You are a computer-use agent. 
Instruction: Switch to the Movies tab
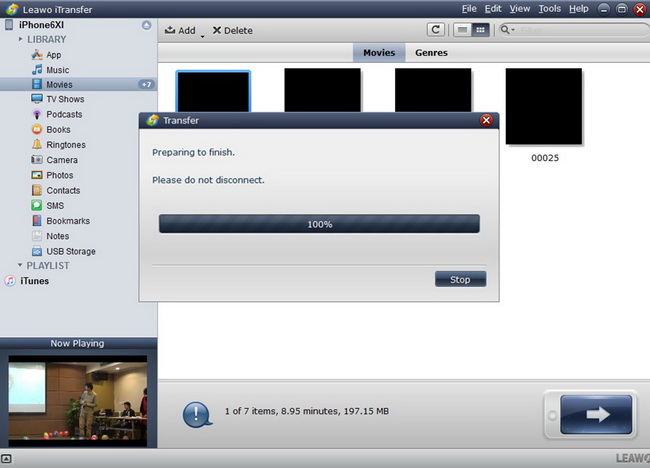[379, 53]
